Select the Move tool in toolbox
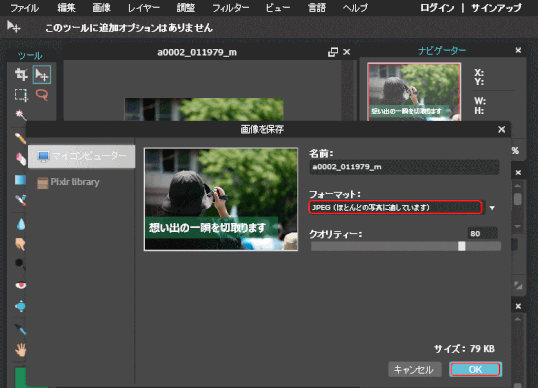Screen dimensions: 538x388 click(42, 74)
